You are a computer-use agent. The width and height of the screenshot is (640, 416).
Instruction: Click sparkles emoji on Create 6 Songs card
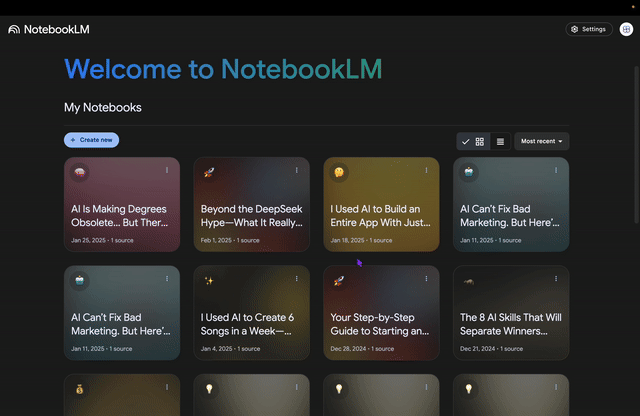click(209, 280)
